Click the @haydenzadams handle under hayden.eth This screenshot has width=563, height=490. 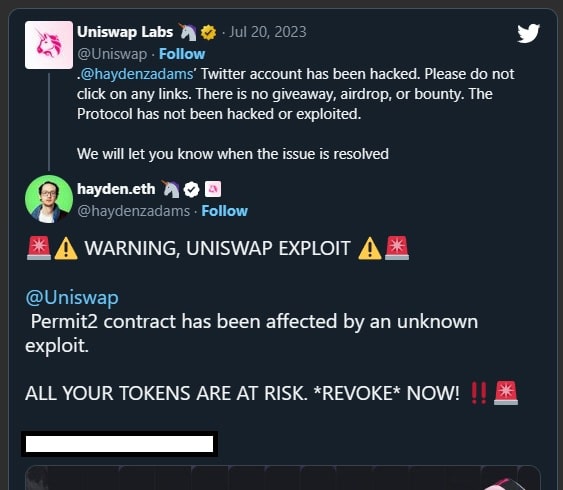[134, 211]
